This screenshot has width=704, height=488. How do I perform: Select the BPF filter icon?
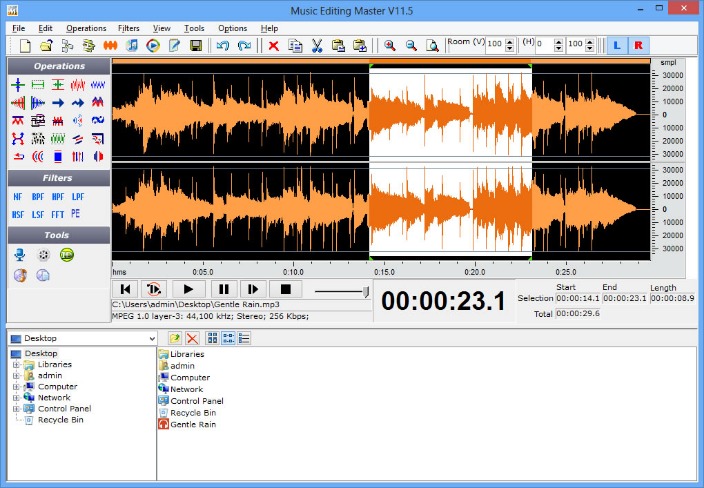pyautogui.click(x=37, y=197)
